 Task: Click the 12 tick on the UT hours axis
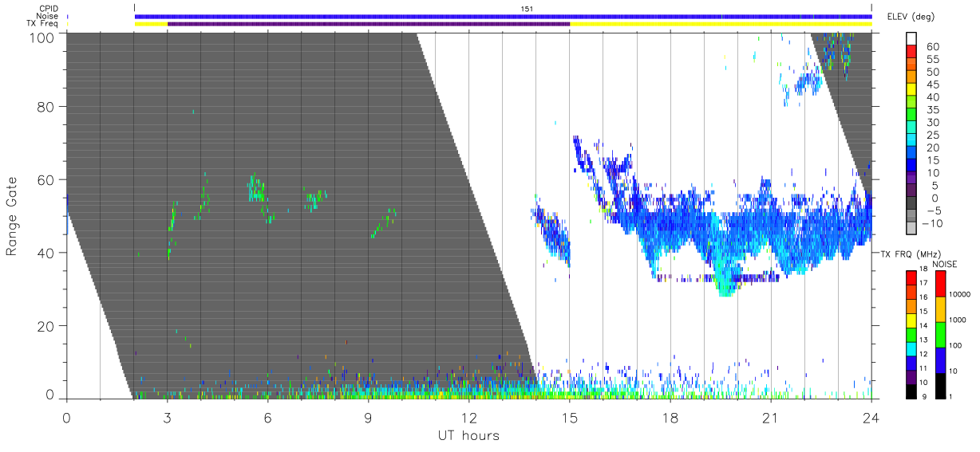tap(468, 417)
